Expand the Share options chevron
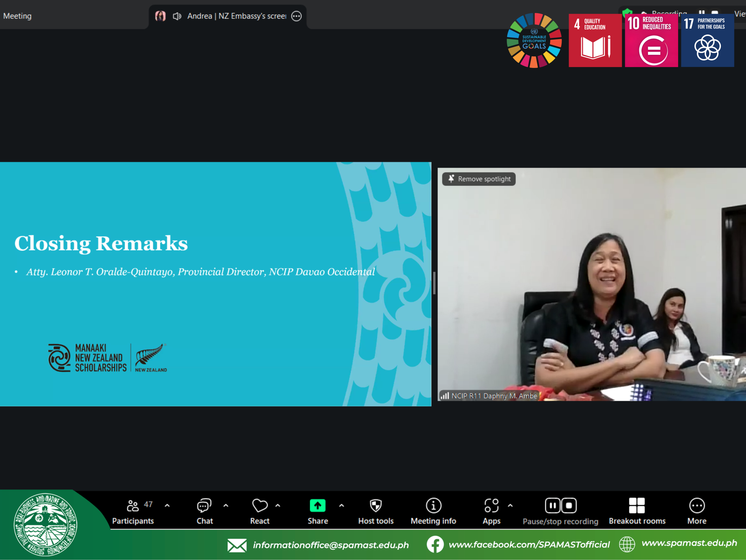This screenshot has width=746, height=560. tap(341, 506)
